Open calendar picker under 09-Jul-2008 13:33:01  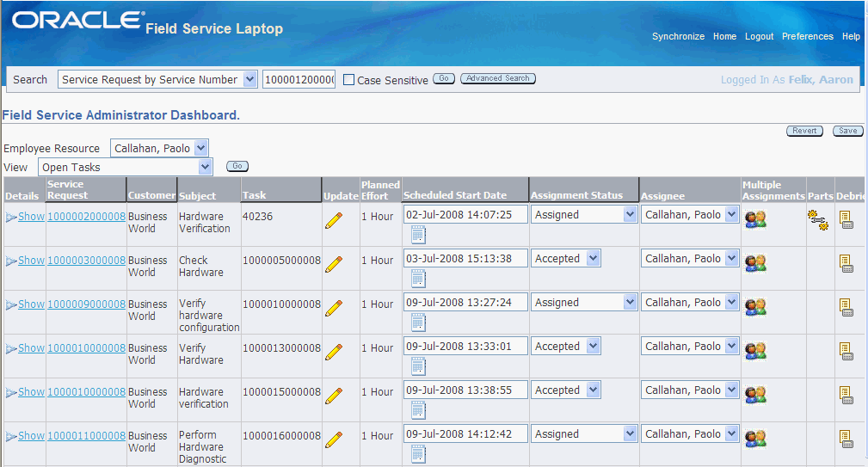pos(418,366)
